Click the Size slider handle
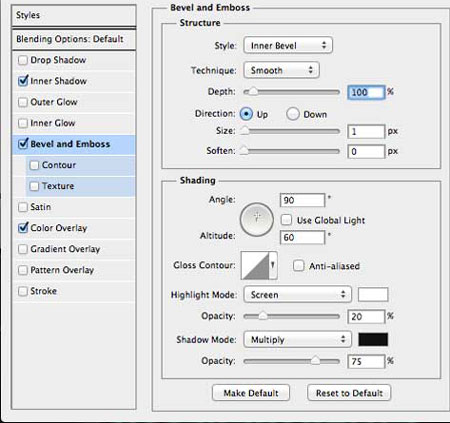Image resolution: width=450 pixels, height=423 pixels. (x=245, y=131)
